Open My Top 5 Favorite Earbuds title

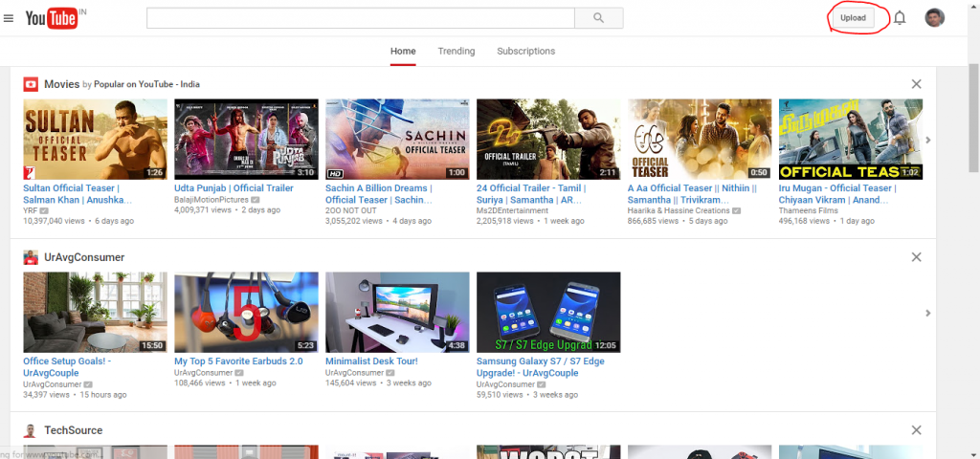[238, 361]
